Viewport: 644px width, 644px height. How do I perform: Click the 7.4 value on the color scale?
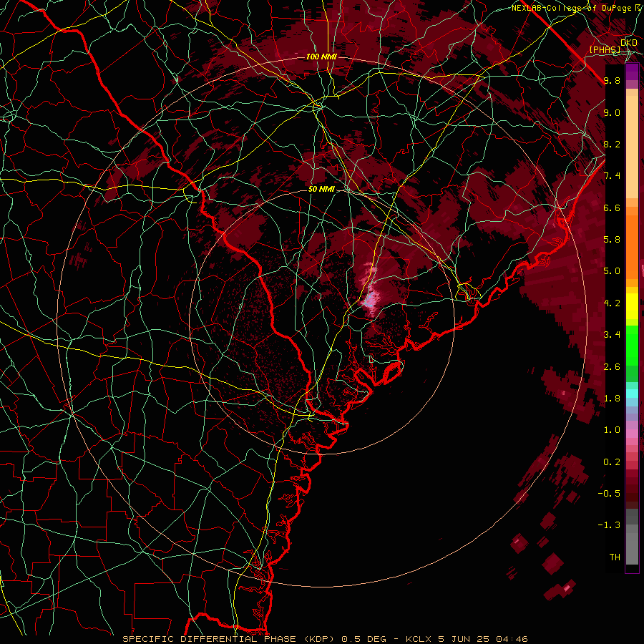612,176
